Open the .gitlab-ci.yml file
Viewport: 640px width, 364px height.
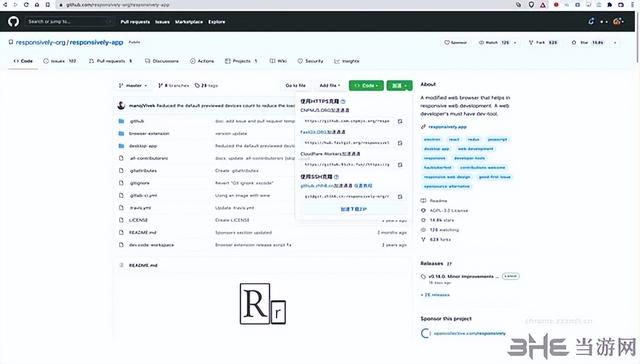(143, 195)
